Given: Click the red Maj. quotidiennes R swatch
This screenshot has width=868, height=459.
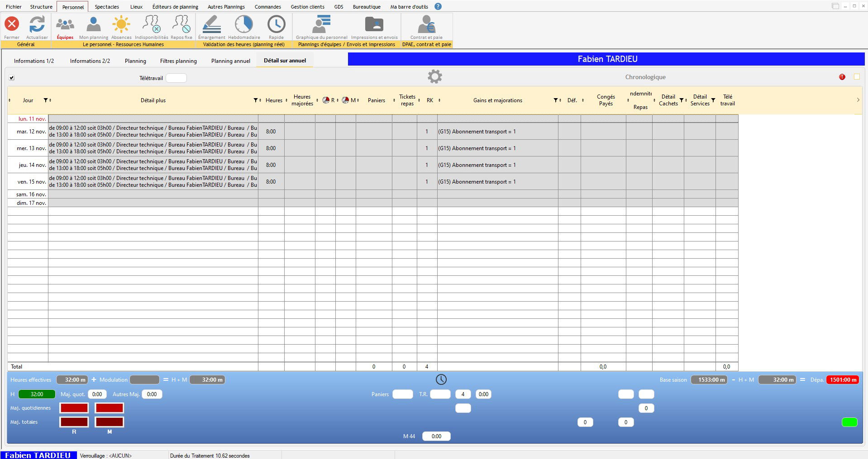Looking at the screenshot, I should pyautogui.click(x=74, y=408).
